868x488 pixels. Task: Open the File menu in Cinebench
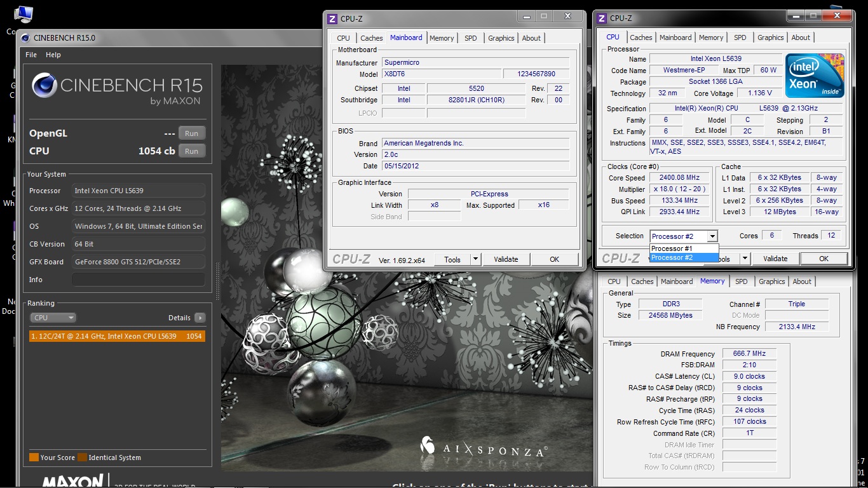[x=31, y=55]
